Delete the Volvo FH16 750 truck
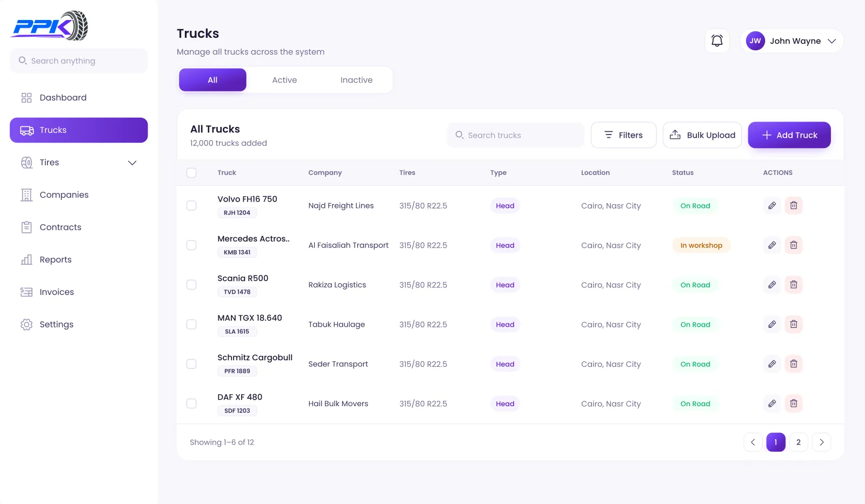 pyautogui.click(x=794, y=206)
